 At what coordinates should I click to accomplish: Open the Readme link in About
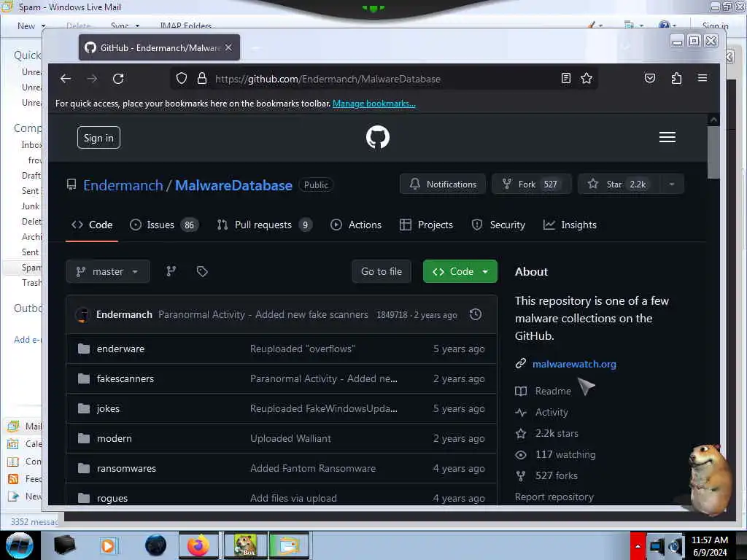553,391
